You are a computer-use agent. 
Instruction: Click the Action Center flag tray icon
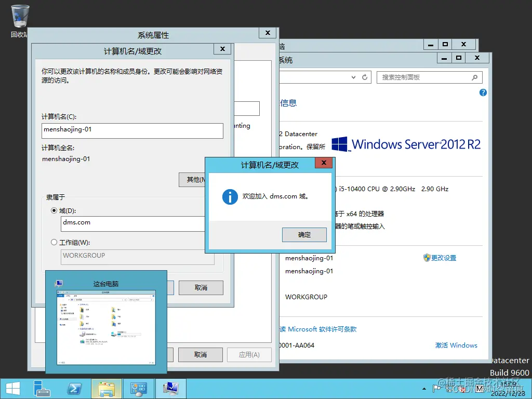[436, 389]
